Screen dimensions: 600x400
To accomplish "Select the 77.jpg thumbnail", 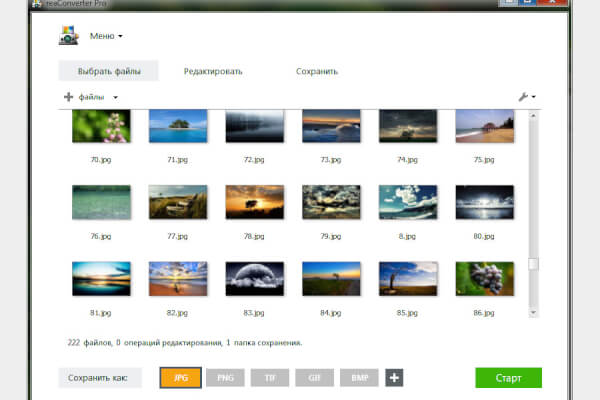I will click(178, 202).
